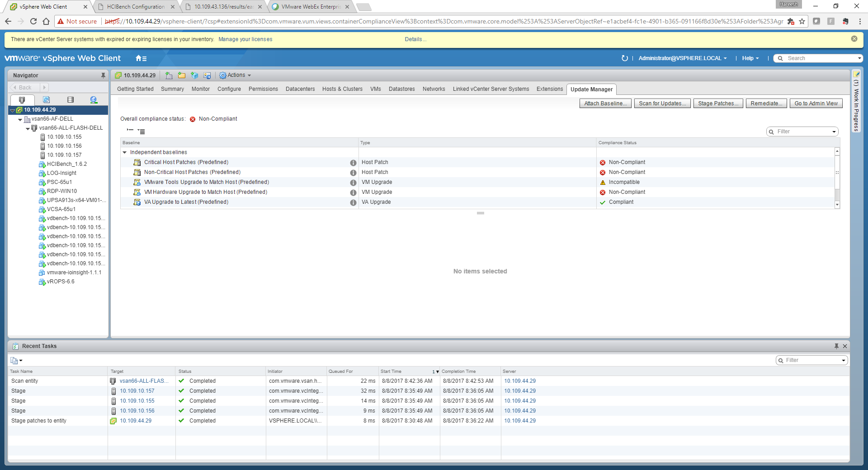868x470 pixels.
Task: Collapse the Independent baselines group
Action: coord(125,152)
